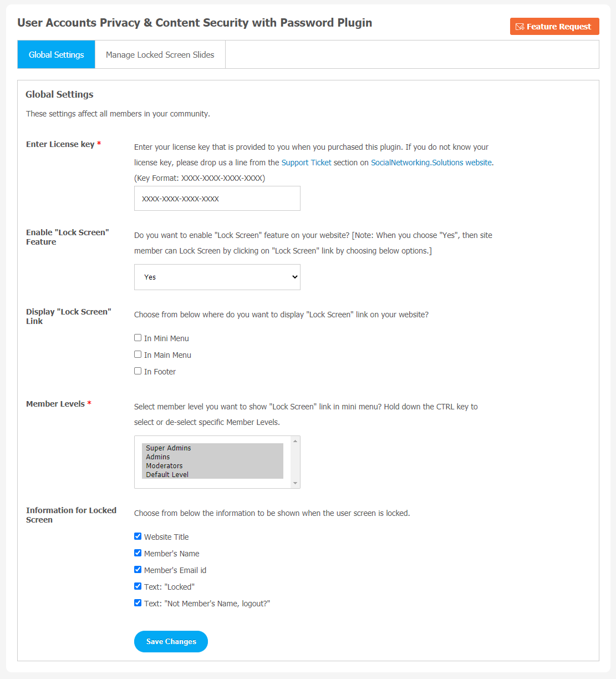Image resolution: width=616 pixels, height=679 pixels.
Task: Uncheck Text "Locked" checkbox
Action: tap(138, 586)
